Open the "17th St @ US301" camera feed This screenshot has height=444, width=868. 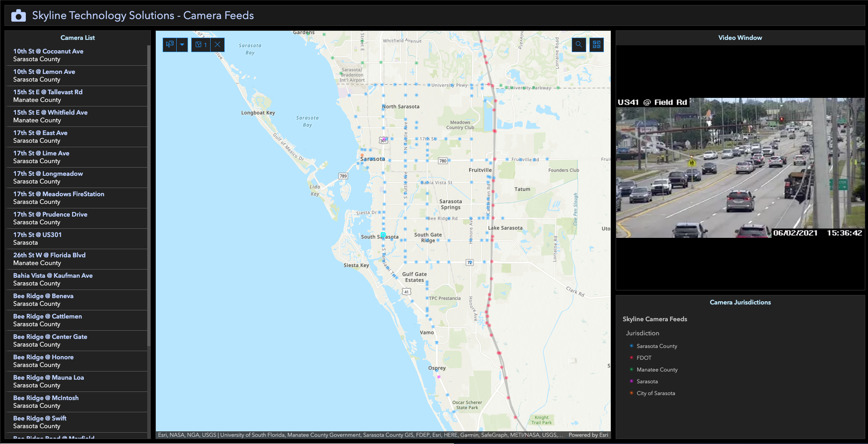pos(38,238)
